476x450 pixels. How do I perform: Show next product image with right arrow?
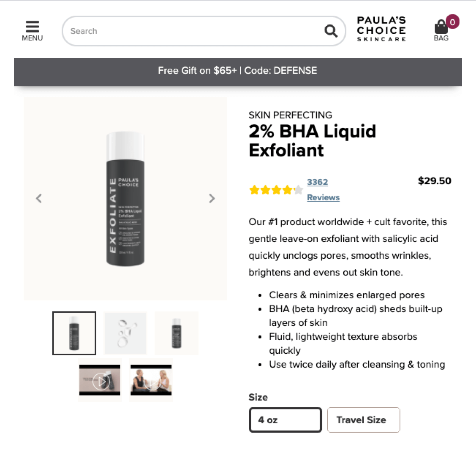pos(212,199)
